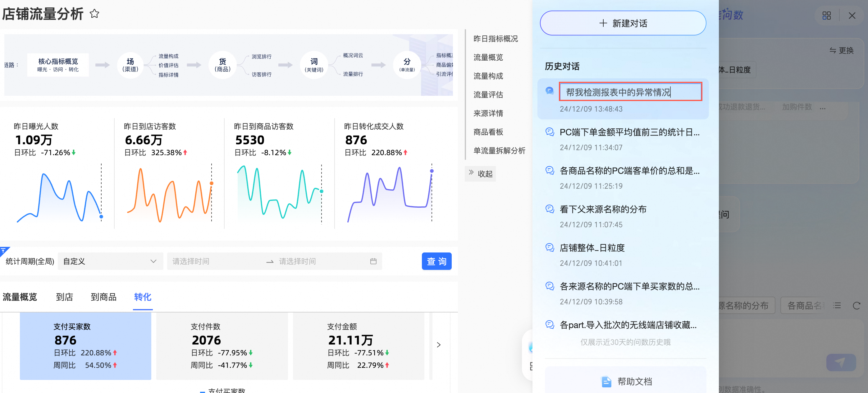
Task: Click the 昨日转化成交人数 trend chart
Action: click(x=390, y=193)
